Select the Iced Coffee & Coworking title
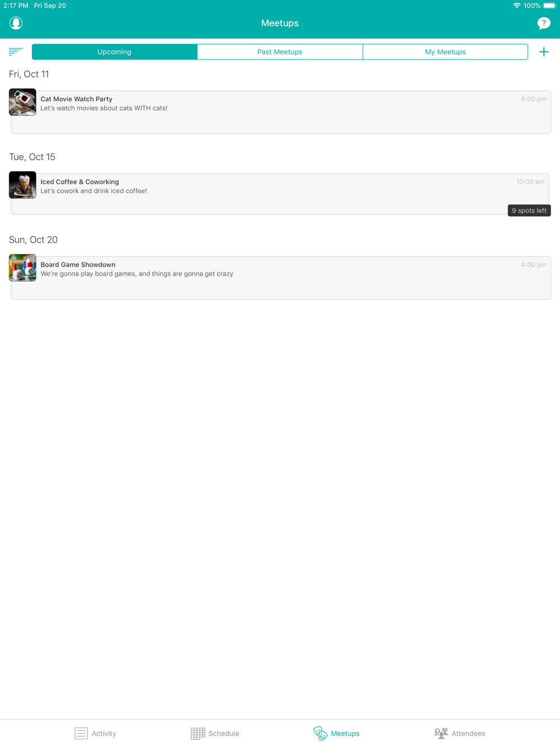Viewport: 560px width, 747px height. (x=80, y=181)
